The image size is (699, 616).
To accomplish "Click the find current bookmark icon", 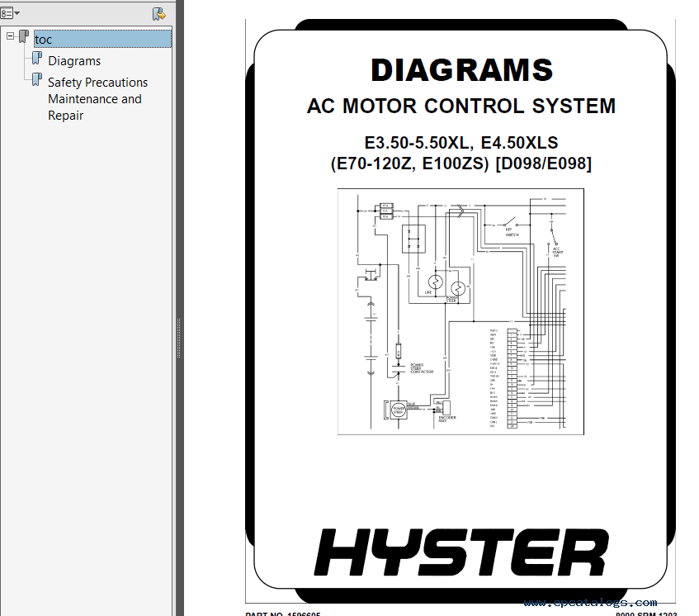I will pos(158,14).
